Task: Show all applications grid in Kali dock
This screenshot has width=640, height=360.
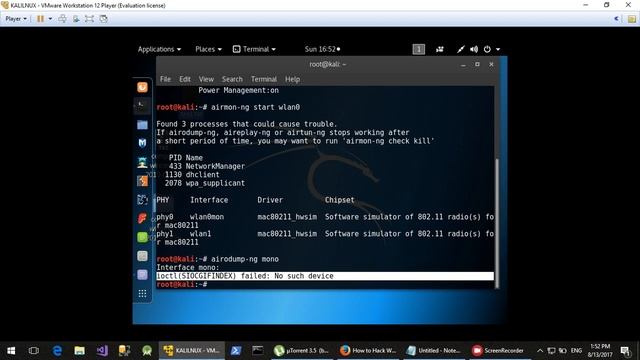Action: click(x=142, y=293)
